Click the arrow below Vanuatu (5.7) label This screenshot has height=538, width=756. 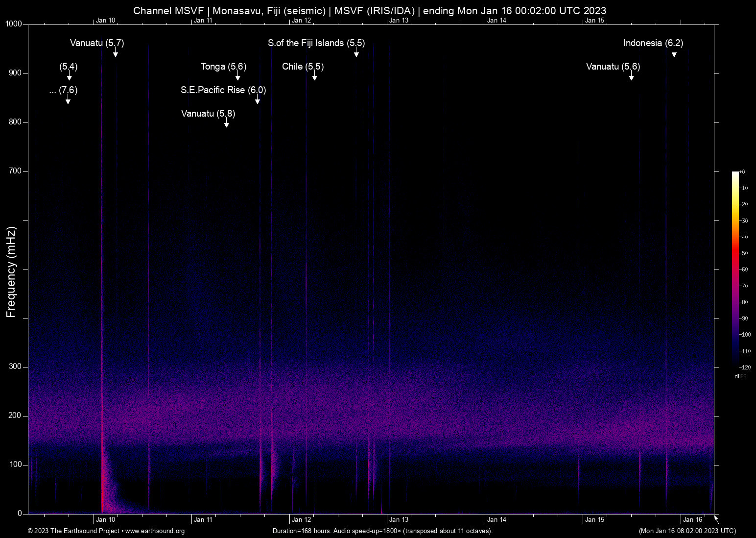pos(116,53)
